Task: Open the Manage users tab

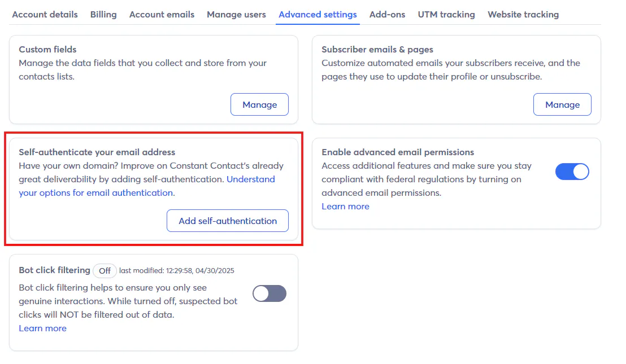Action: click(236, 15)
